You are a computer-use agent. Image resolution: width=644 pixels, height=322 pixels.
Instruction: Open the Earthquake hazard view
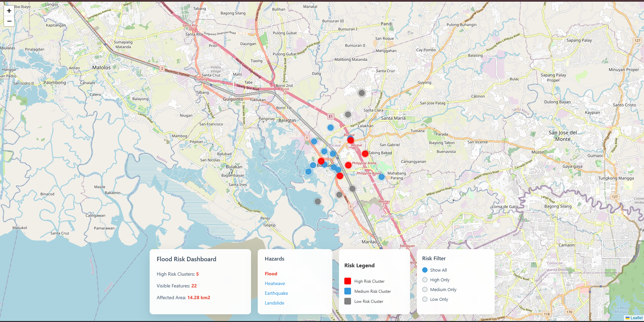click(276, 293)
